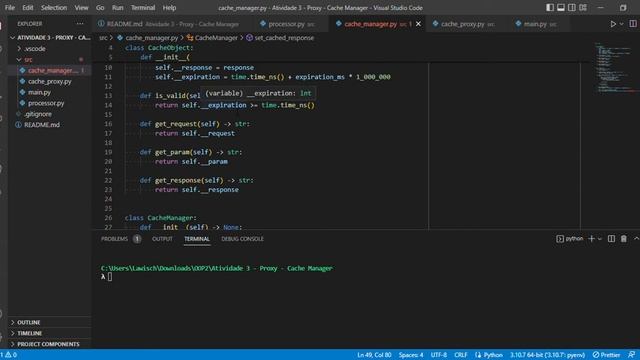Viewport: 640px width, 360px height.
Task: Open the Edit menu
Action: [x=28, y=8]
